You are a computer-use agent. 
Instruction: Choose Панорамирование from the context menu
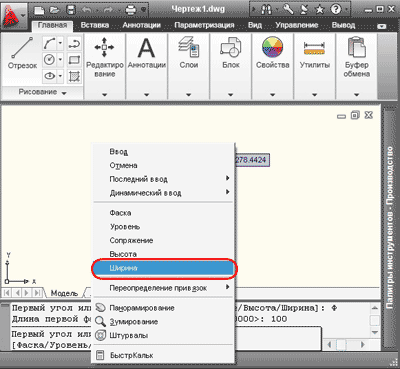click(163, 308)
